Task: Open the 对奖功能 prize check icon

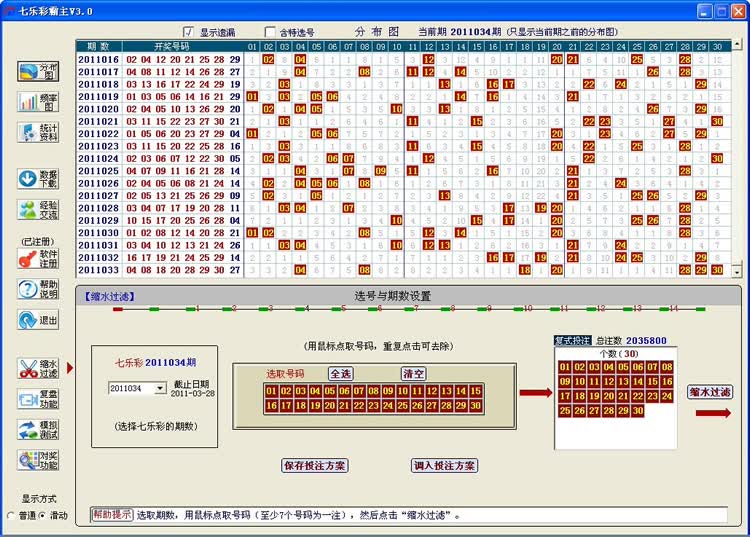Action: 38,460
